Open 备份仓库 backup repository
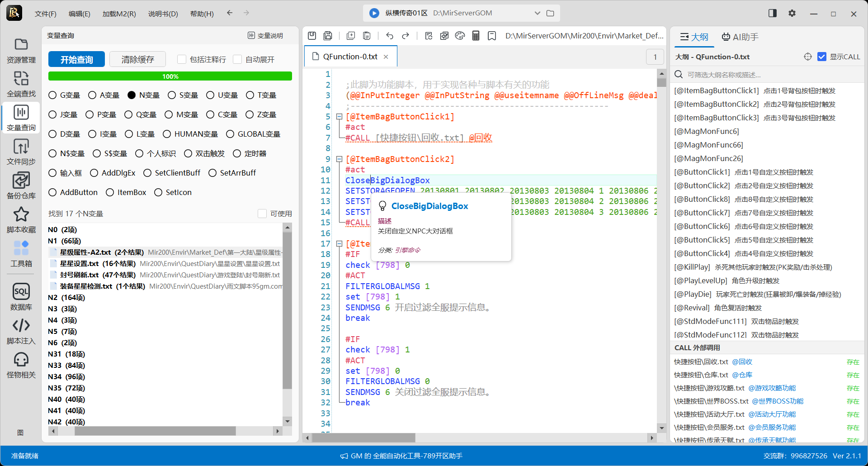 click(x=21, y=186)
